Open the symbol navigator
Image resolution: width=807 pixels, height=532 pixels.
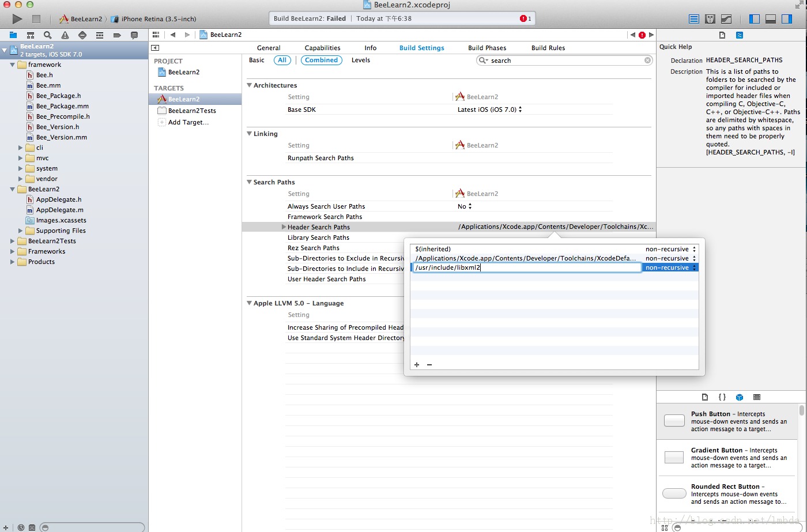tap(31, 35)
